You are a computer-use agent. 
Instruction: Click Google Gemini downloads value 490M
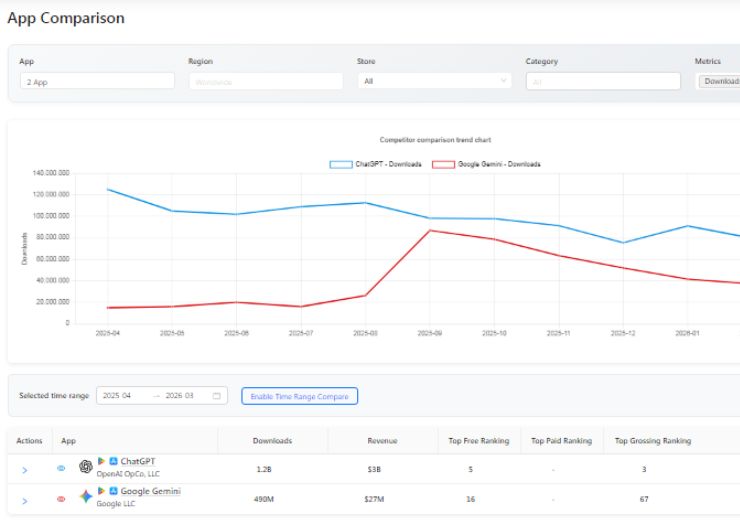[264, 499]
